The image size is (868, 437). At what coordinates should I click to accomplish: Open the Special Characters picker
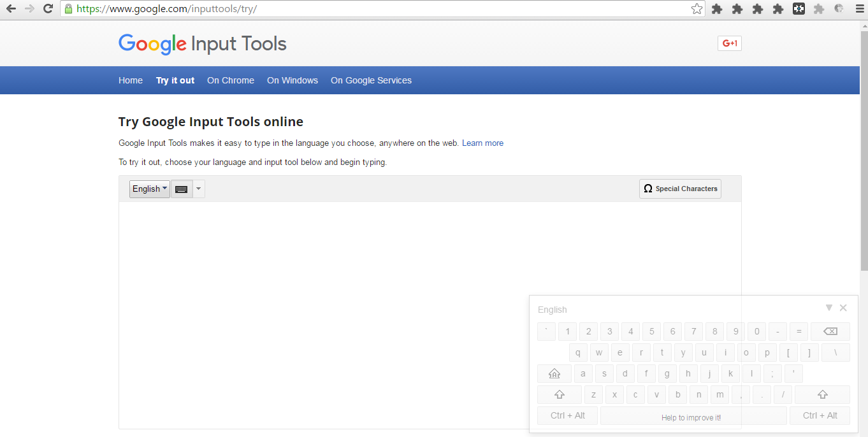point(679,189)
